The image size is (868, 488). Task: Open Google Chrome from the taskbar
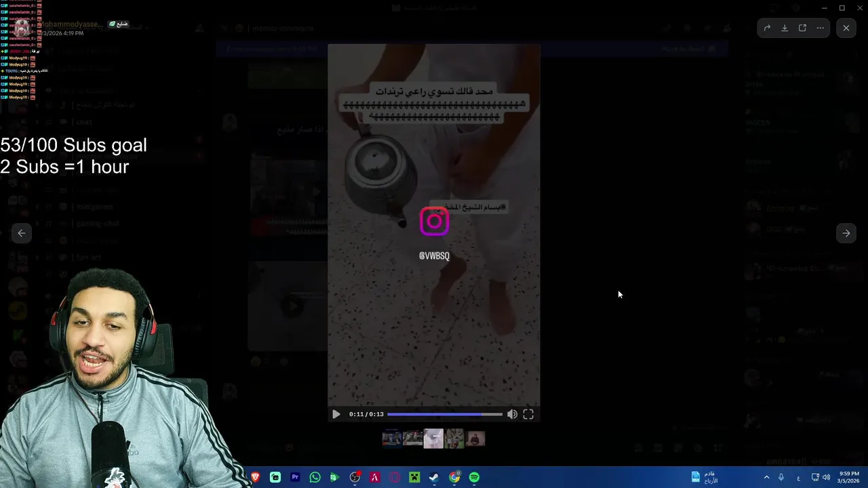[x=454, y=477]
